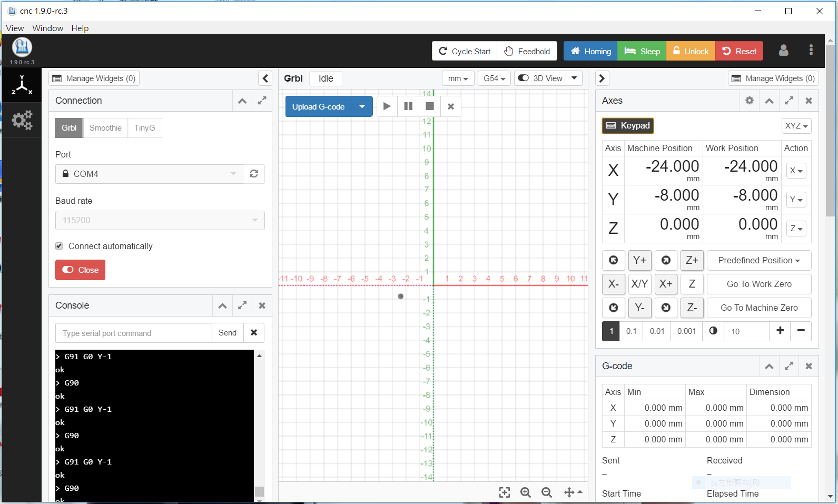Click the zoom in magnifier icon

525,492
